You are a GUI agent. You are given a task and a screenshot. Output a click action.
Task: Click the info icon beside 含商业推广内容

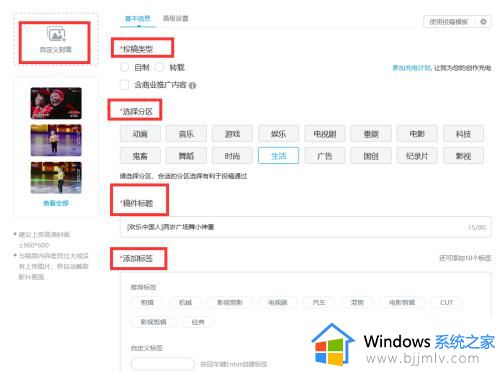pyautogui.click(x=192, y=86)
